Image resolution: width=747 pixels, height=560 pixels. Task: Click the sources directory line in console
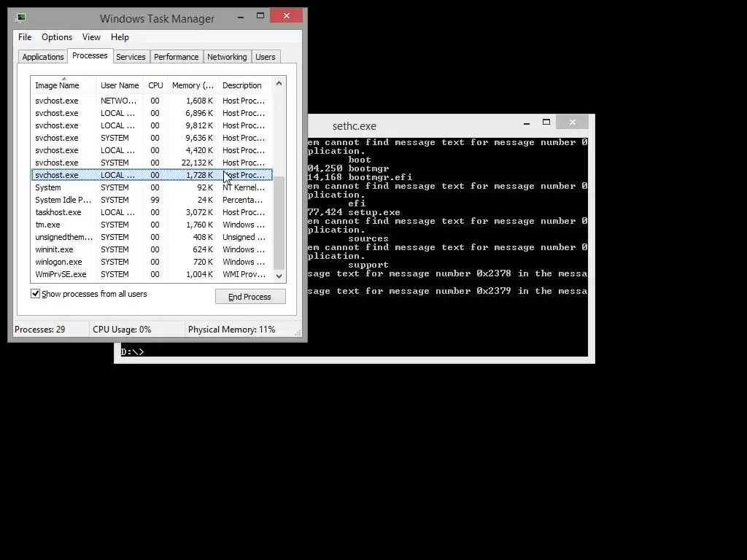click(368, 238)
